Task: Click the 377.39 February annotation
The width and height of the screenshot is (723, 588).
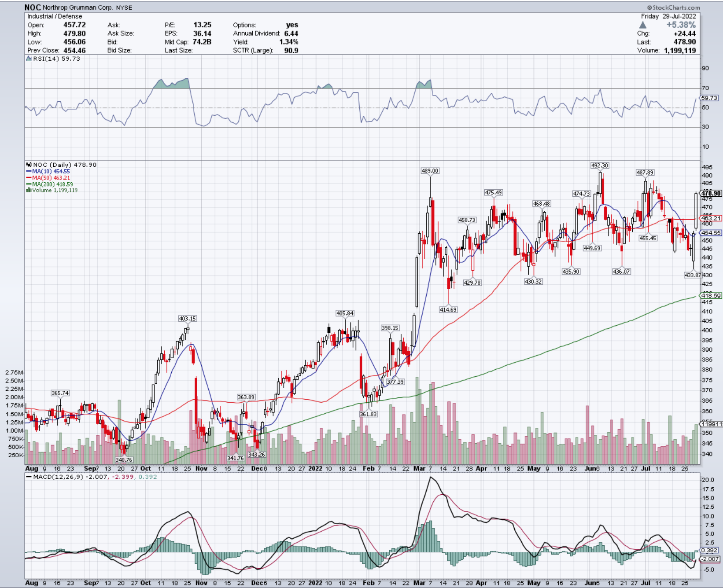Action: [395, 382]
